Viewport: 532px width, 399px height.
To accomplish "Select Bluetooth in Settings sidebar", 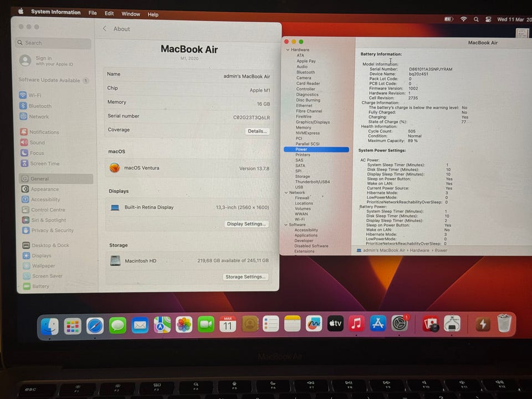I will pyautogui.click(x=35, y=106).
